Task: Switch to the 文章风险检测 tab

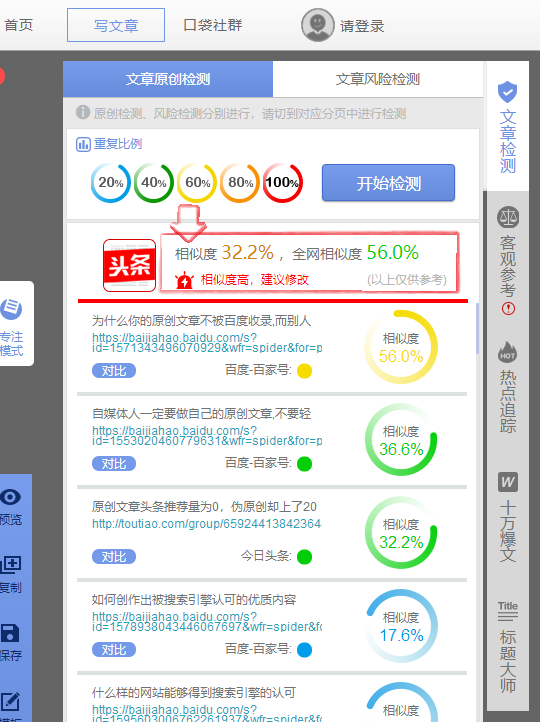Action: pyautogui.click(x=377, y=79)
